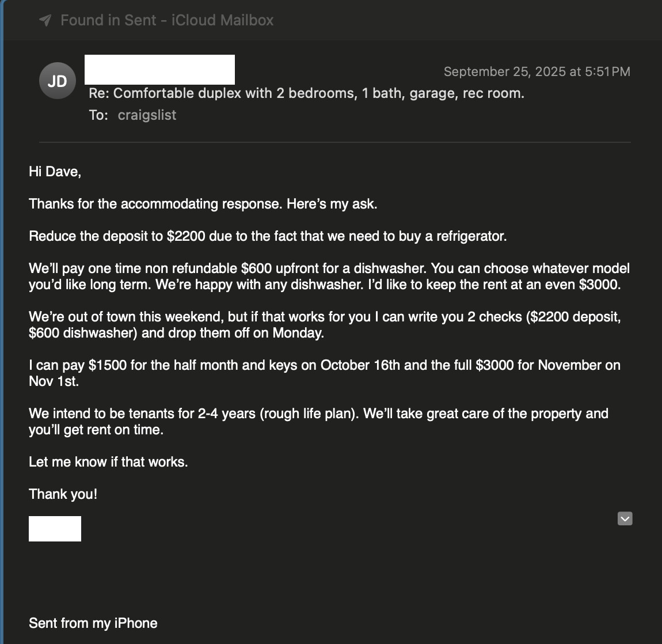
Task: Click the Sent from my iPhone text
Action: coord(93,623)
